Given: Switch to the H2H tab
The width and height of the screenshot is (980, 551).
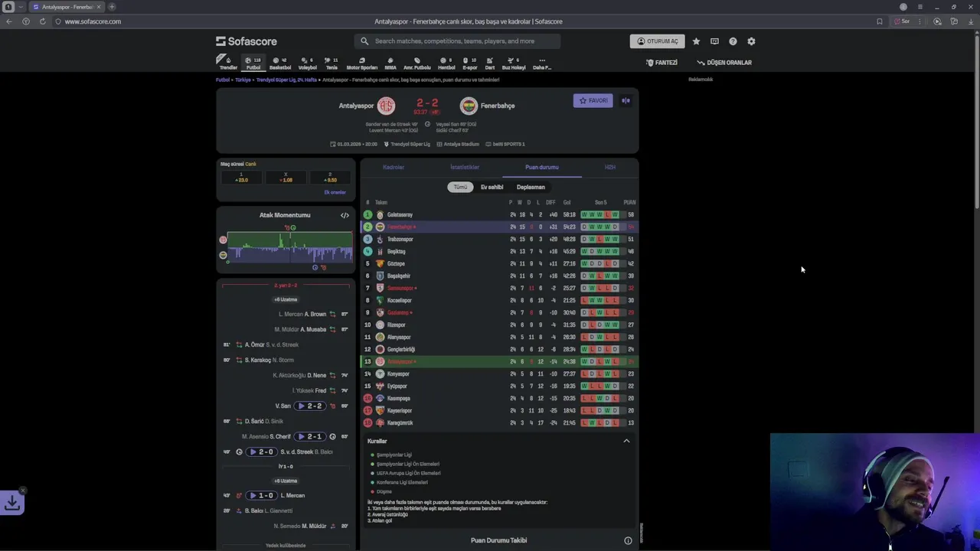Looking at the screenshot, I should 610,167.
